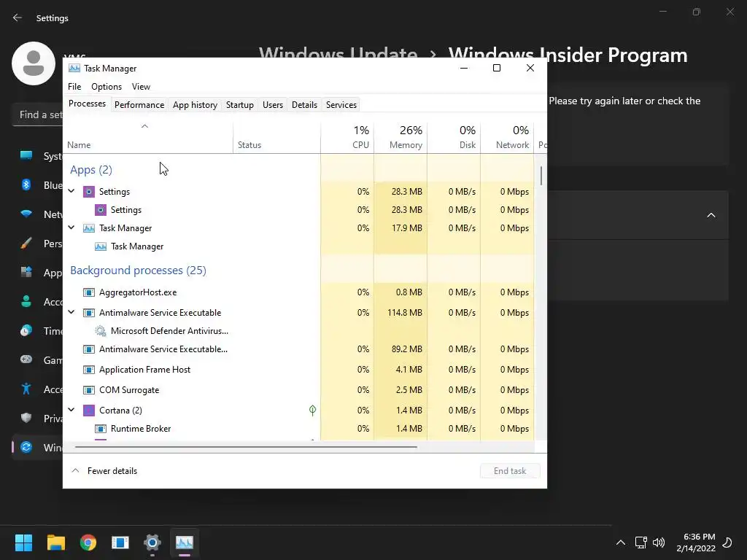
Task: Click the End task button
Action: coord(510,471)
